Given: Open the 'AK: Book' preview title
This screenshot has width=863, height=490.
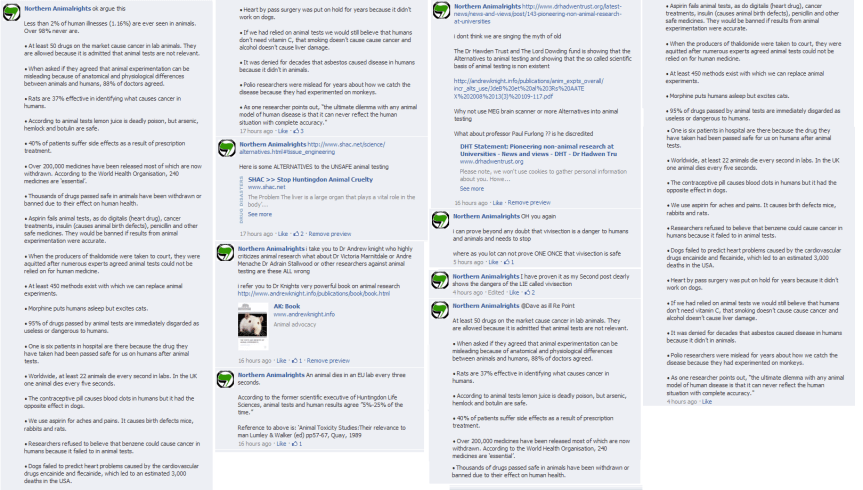Looking at the screenshot, I should tap(287, 306).
